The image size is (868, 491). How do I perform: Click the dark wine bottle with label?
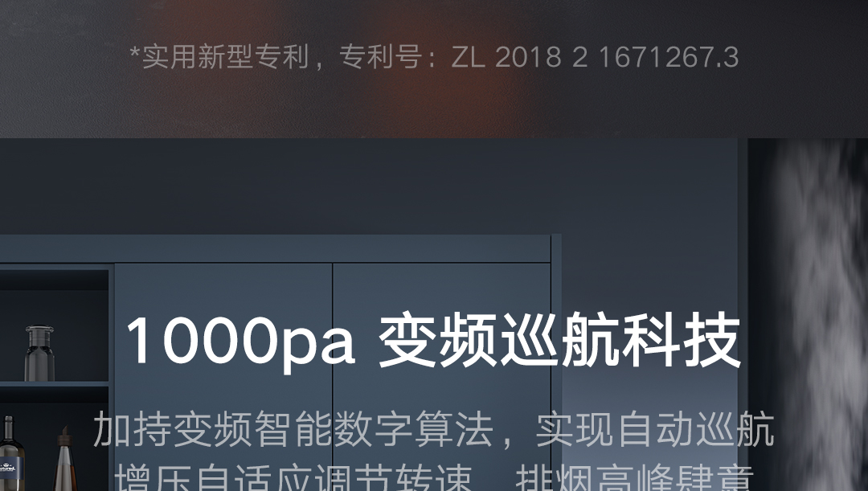tap(10, 454)
